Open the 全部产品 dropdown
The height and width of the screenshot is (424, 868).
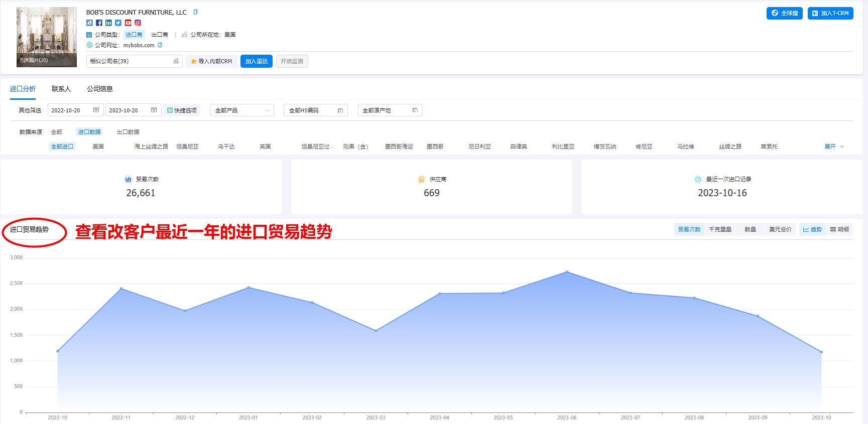click(x=242, y=110)
